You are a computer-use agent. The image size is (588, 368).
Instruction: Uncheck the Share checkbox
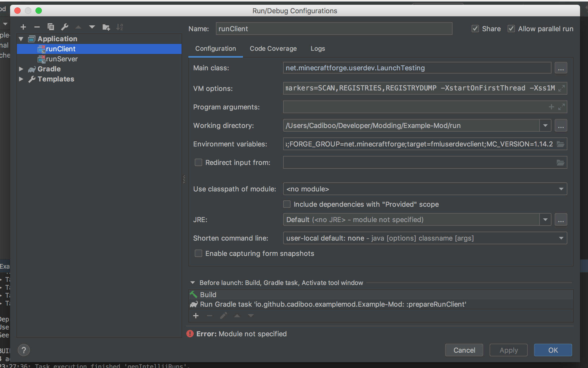pyautogui.click(x=475, y=29)
